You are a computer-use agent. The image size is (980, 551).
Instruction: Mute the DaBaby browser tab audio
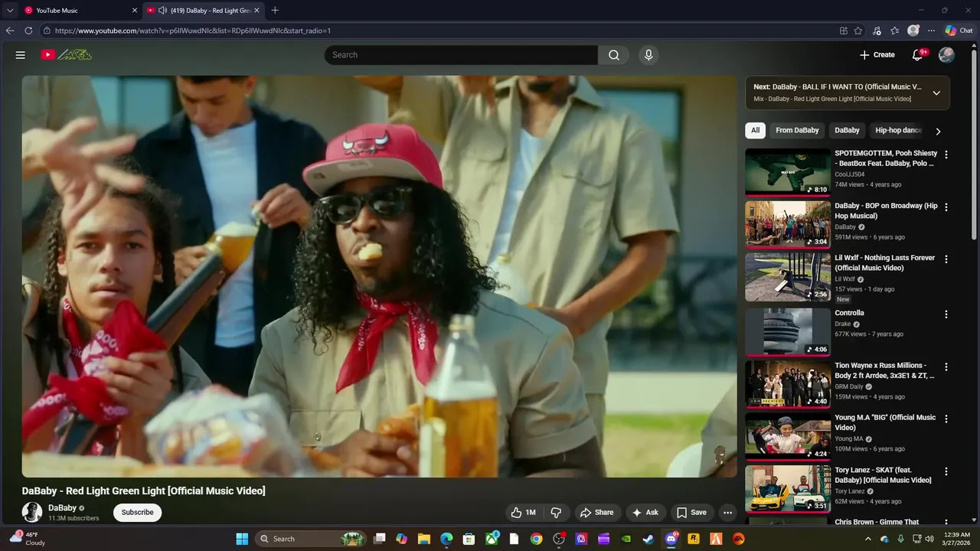pyautogui.click(x=162, y=10)
